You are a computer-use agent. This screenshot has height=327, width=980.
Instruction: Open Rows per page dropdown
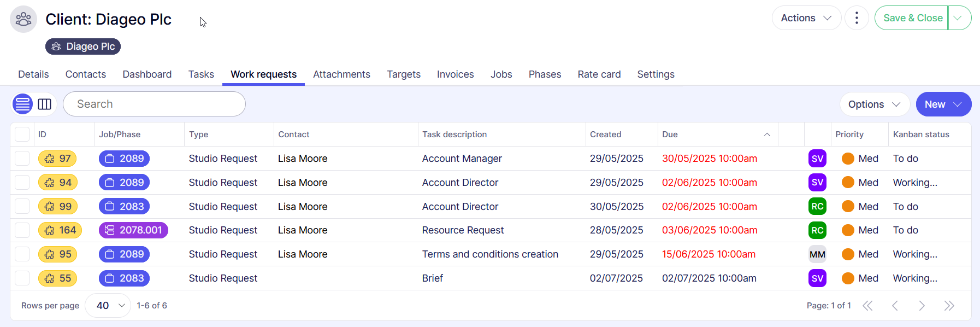[x=108, y=306]
